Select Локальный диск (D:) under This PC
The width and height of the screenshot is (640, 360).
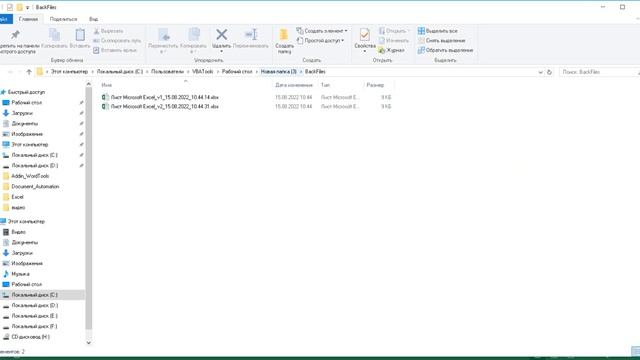35,306
